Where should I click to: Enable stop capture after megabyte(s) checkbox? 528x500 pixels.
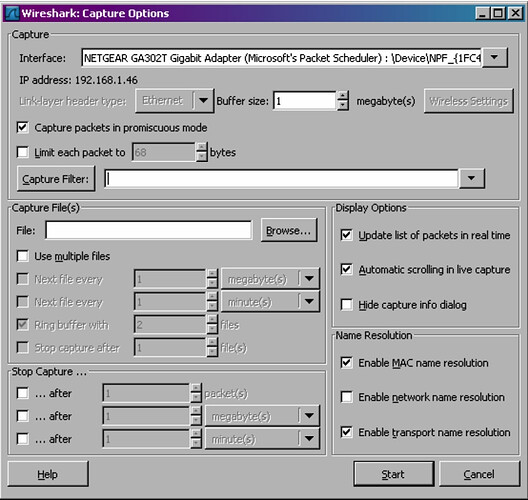[23, 416]
